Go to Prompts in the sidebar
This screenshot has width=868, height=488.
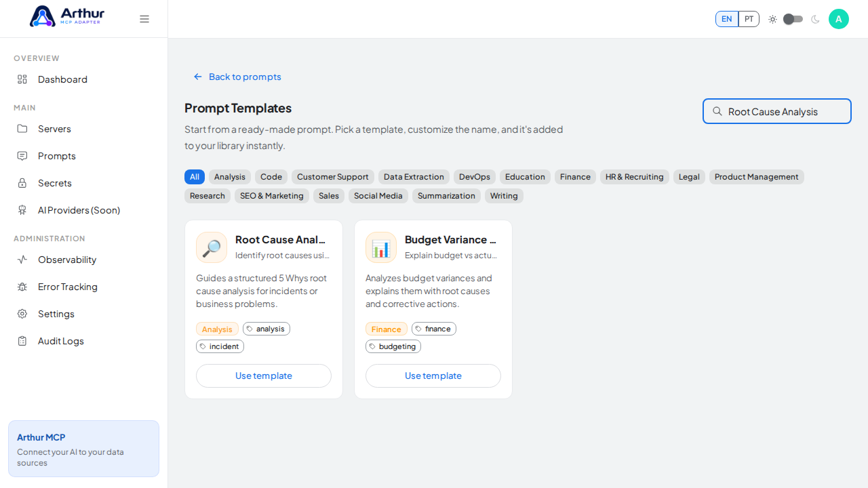(x=84, y=156)
